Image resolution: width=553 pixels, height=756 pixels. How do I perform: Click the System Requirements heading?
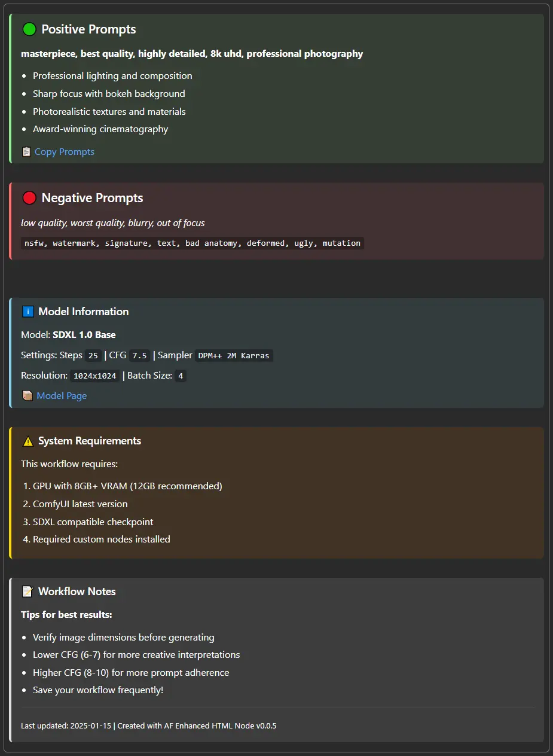click(x=90, y=441)
